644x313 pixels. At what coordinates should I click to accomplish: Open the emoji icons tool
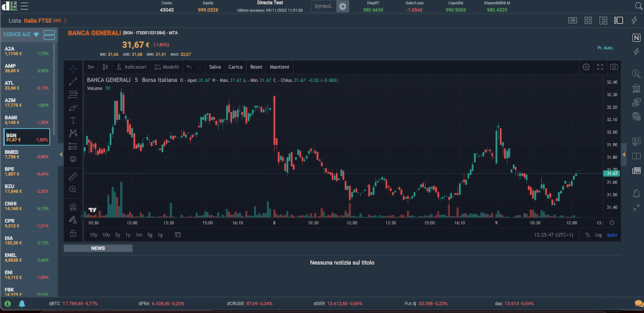pyautogui.click(x=73, y=159)
